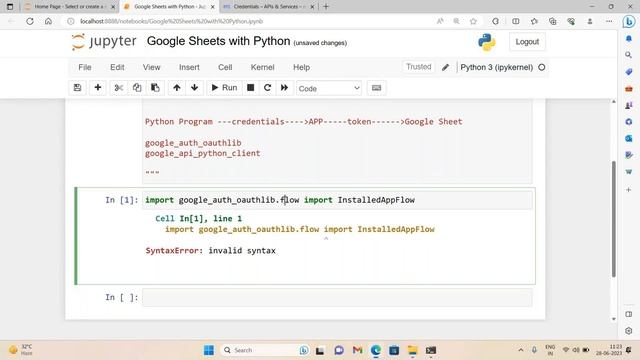
Task: Click the pencil edit mode icon
Action: tap(445, 67)
